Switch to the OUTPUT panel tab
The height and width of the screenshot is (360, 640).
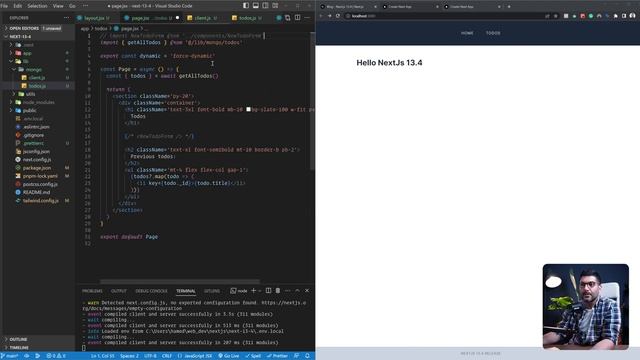tap(119, 291)
